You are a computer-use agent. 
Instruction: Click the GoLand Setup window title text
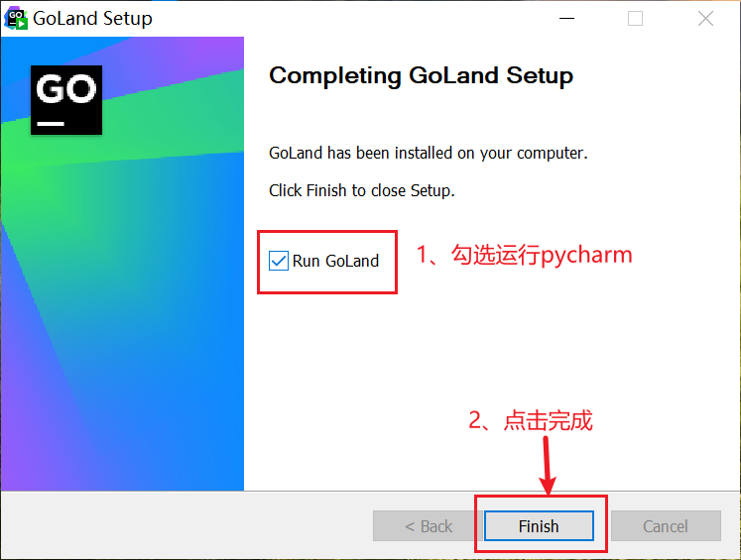point(92,19)
